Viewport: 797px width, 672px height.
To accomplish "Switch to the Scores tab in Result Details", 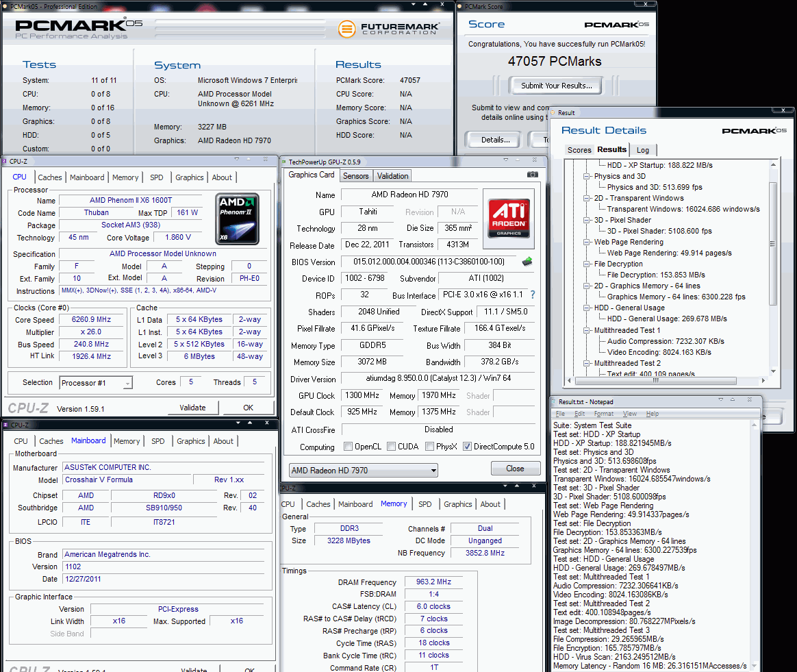I will tap(579, 150).
